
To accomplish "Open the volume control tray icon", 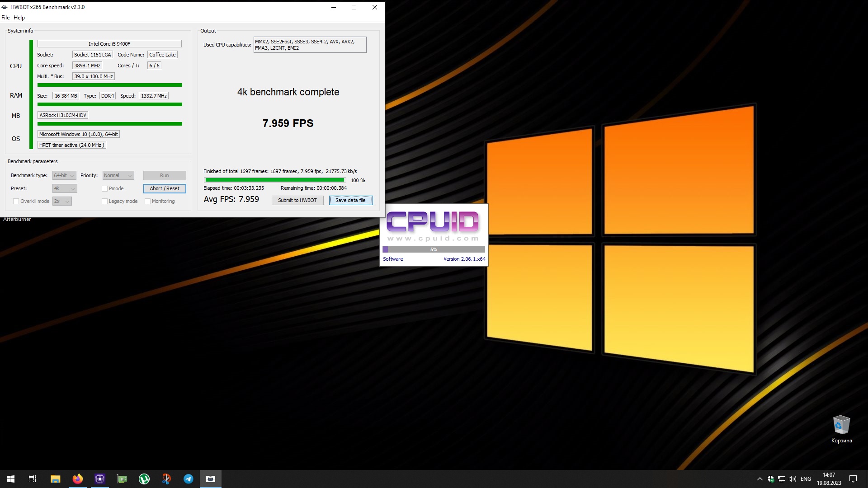I will [793, 479].
